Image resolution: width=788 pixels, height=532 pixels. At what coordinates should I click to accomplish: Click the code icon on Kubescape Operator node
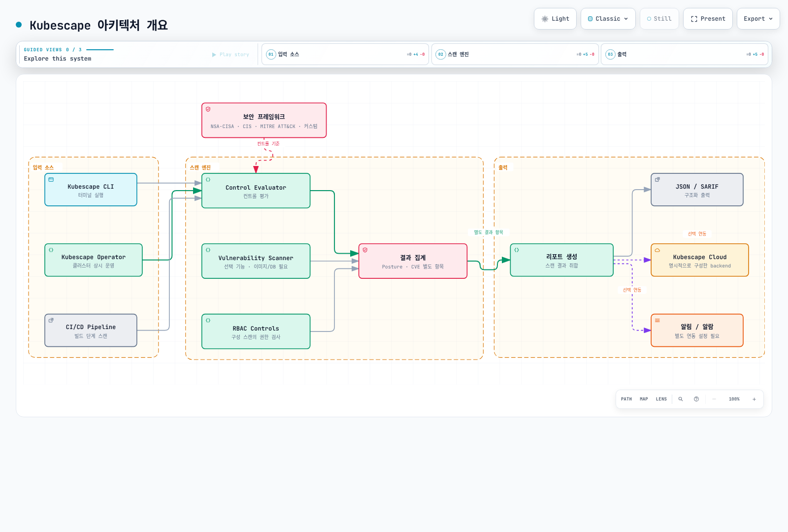pos(51,250)
